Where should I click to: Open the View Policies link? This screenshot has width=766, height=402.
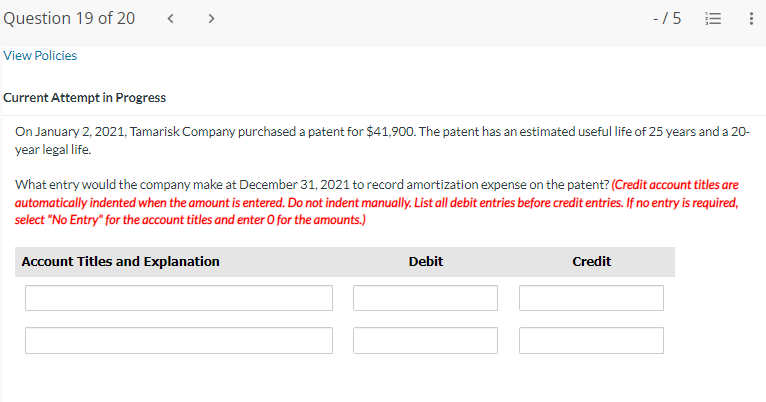tap(40, 55)
